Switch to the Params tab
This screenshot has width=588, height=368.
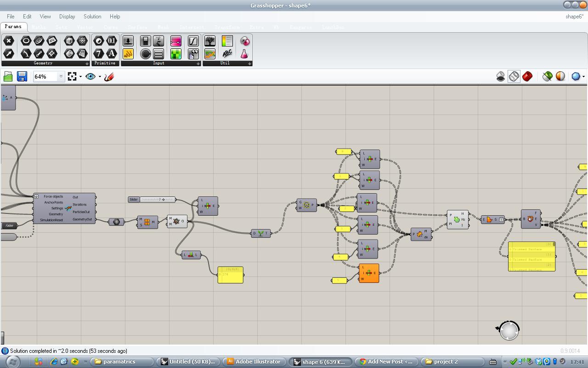[13, 27]
